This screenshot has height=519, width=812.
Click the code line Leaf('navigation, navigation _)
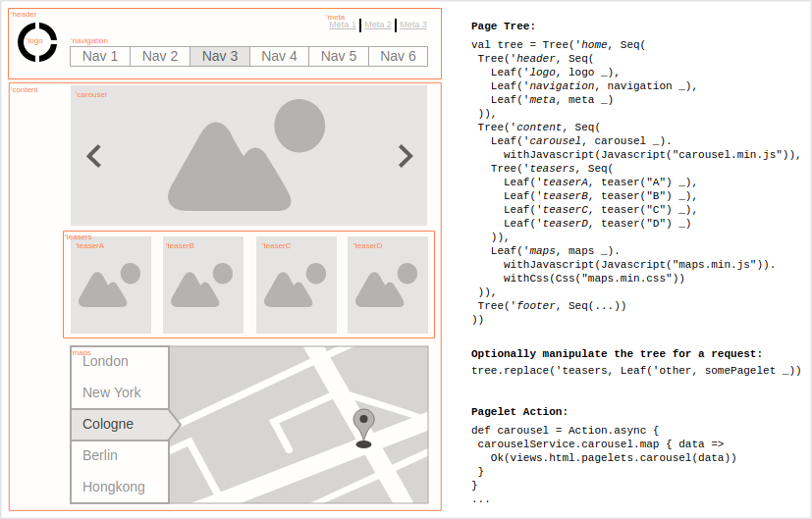point(594,86)
